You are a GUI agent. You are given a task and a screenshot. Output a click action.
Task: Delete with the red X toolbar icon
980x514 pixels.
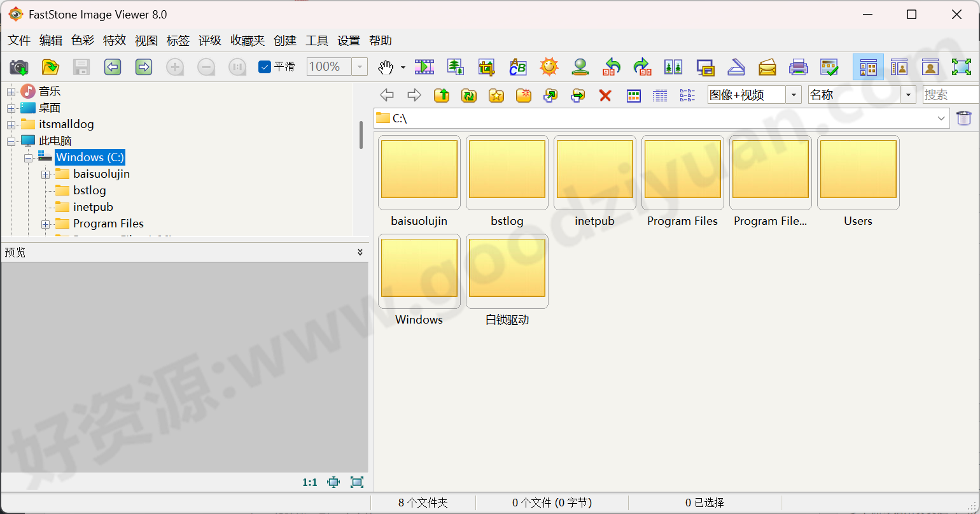(605, 95)
